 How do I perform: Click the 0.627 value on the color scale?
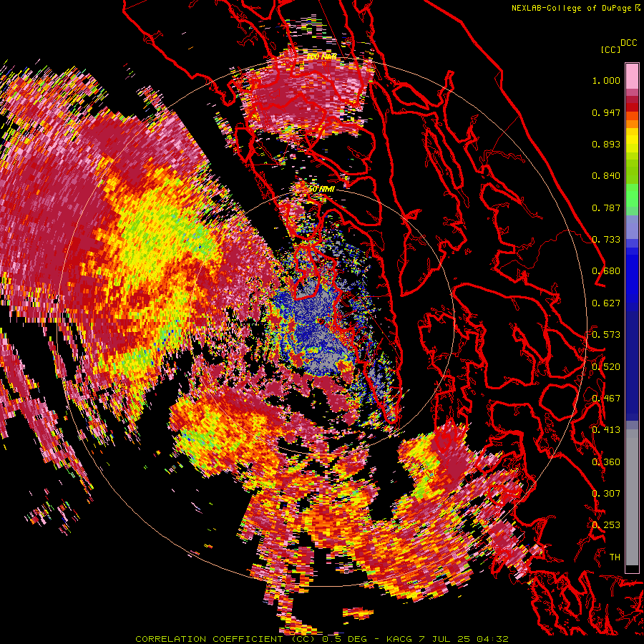tap(606, 303)
